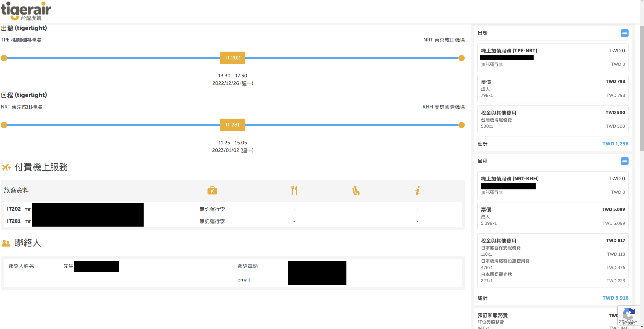Click 日本旅客保安服務費 line item

tap(501, 248)
